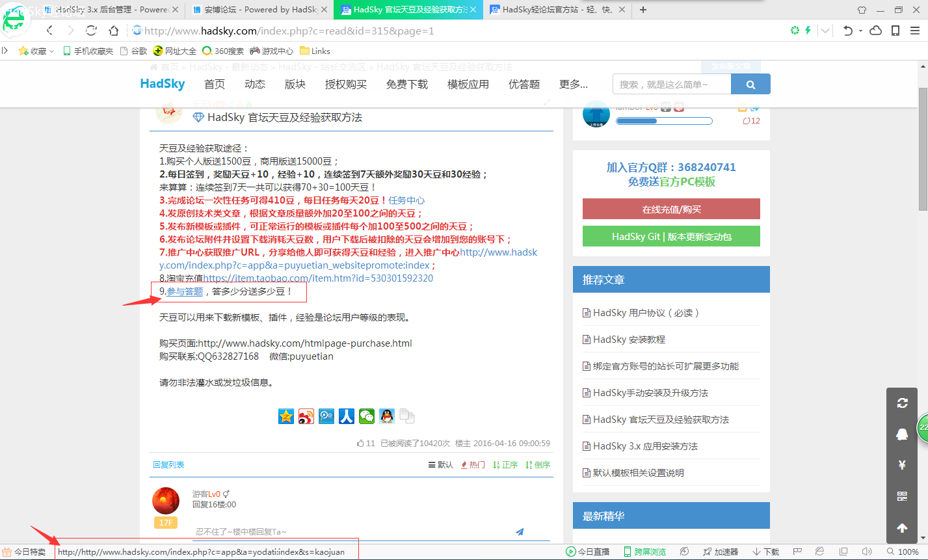Click the undo closed-tab arrow icon
Viewport: 928px width, 560px height.
click(847, 31)
